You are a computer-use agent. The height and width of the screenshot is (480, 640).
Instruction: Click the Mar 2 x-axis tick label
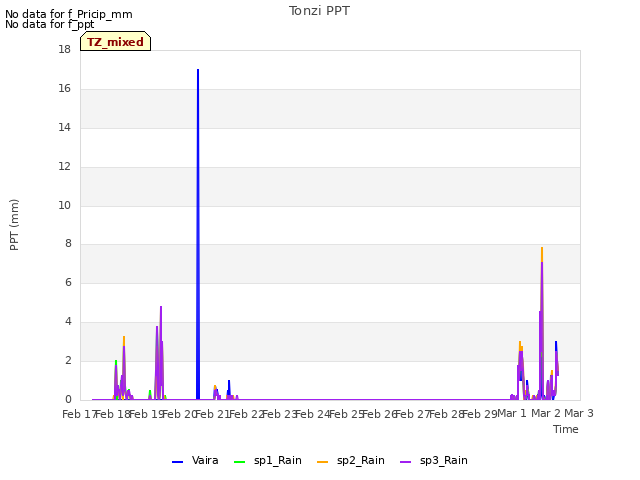[x=546, y=414]
